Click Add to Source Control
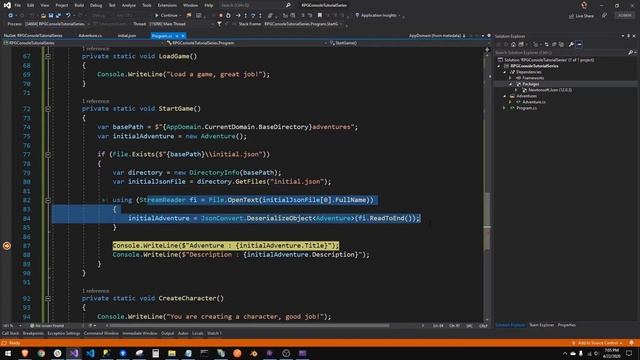Viewport: 640px width, 360px height. tap(597, 343)
